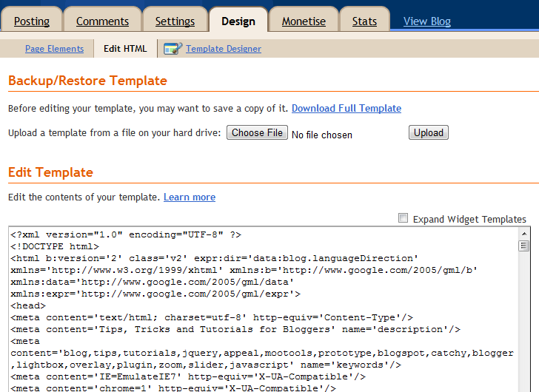Go to the Monetise tab
The width and height of the screenshot is (539, 392).
(x=304, y=21)
